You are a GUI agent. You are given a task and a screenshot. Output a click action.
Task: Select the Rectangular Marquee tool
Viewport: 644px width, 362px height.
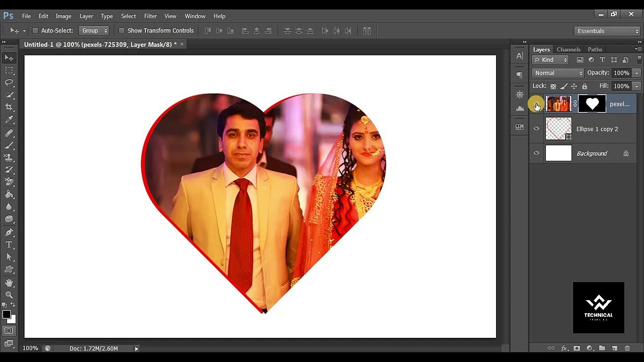pos(9,70)
